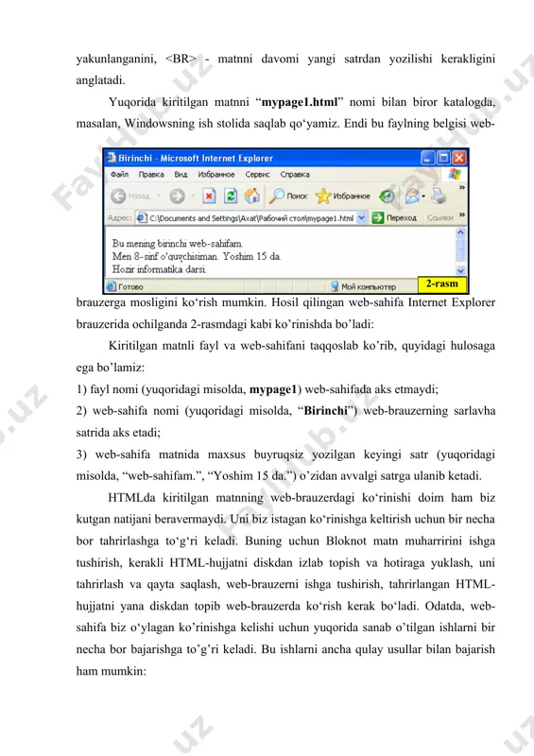Open the Справка menu
This screenshot has width=534, height=756.
click(x=295, y=175)
